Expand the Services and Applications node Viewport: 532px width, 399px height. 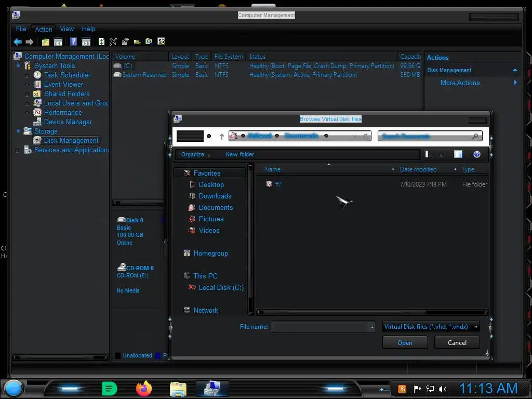17,150
